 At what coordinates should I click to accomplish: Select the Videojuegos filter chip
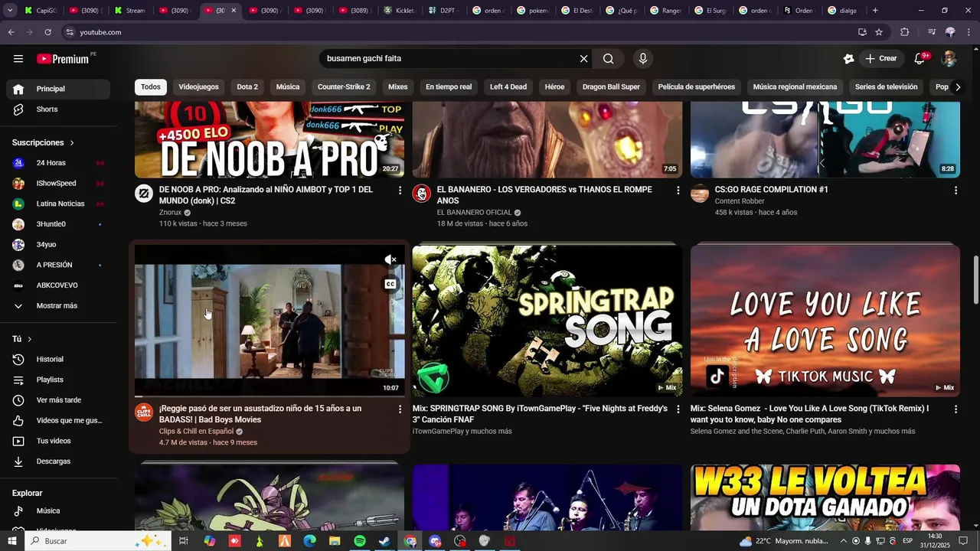199,86
